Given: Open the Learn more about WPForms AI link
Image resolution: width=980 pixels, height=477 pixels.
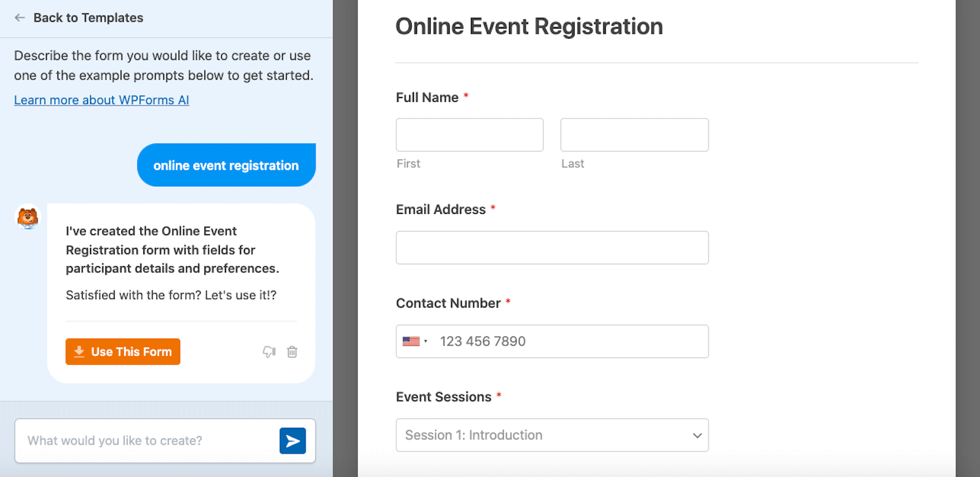Looking at the screenshot, I should point(101,99).
